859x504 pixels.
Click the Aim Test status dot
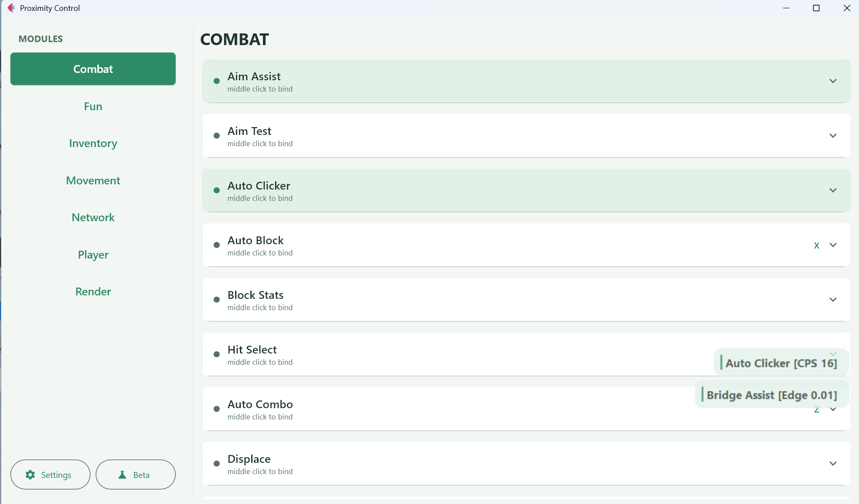click(x=216, y=136)
